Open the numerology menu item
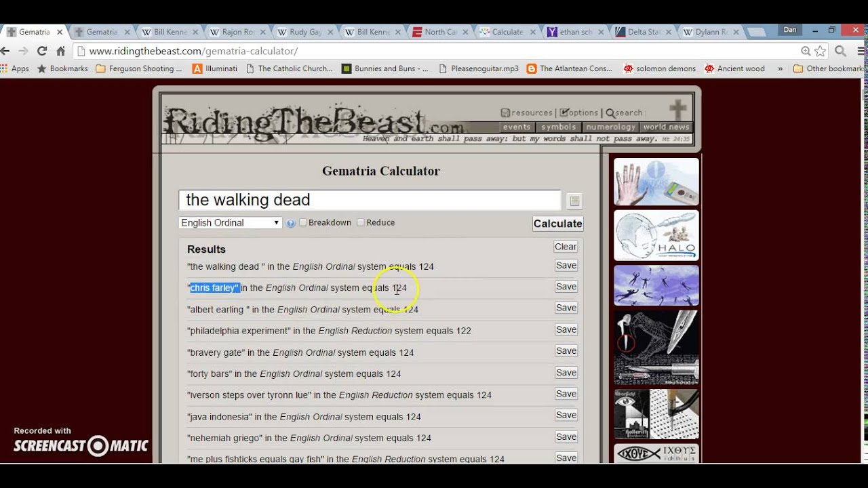868x488 pixels. coord(610,127)
